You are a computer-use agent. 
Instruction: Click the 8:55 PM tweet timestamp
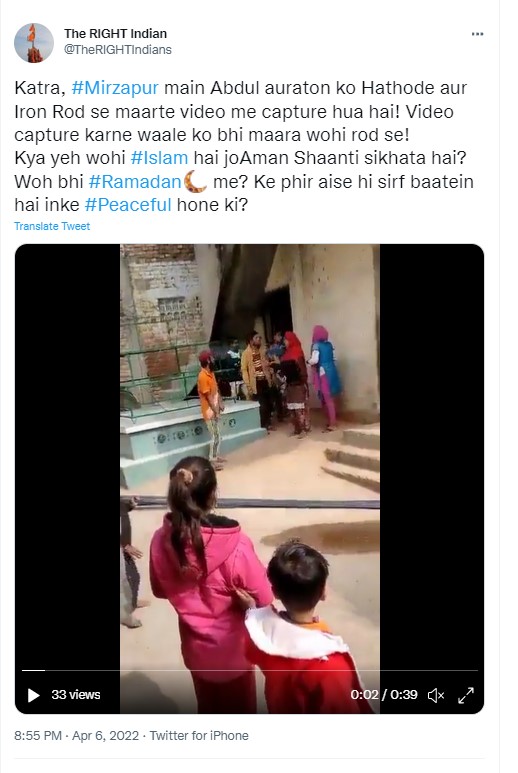coord(37,736)
